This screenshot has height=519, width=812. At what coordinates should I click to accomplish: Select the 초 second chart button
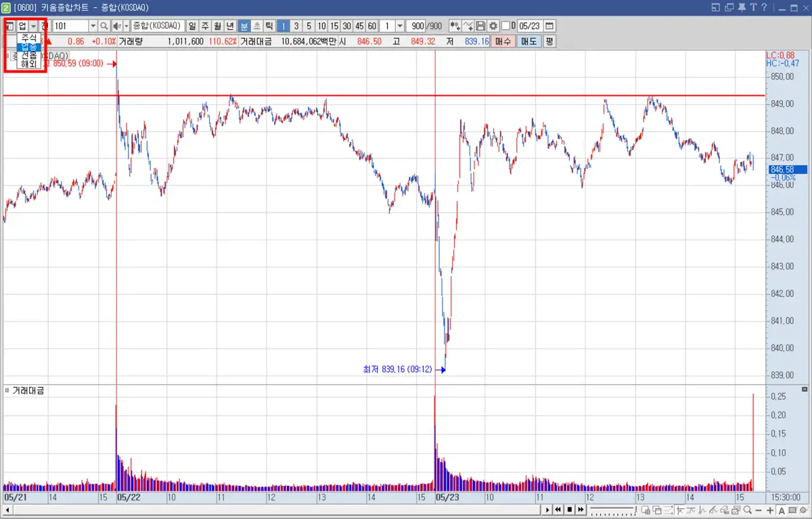(x=256, y=26)
